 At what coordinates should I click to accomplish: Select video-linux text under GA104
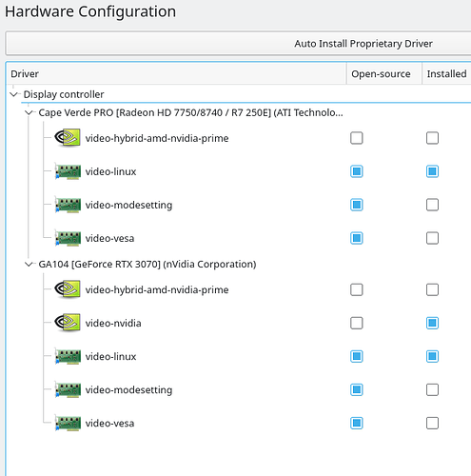(110, 357)
